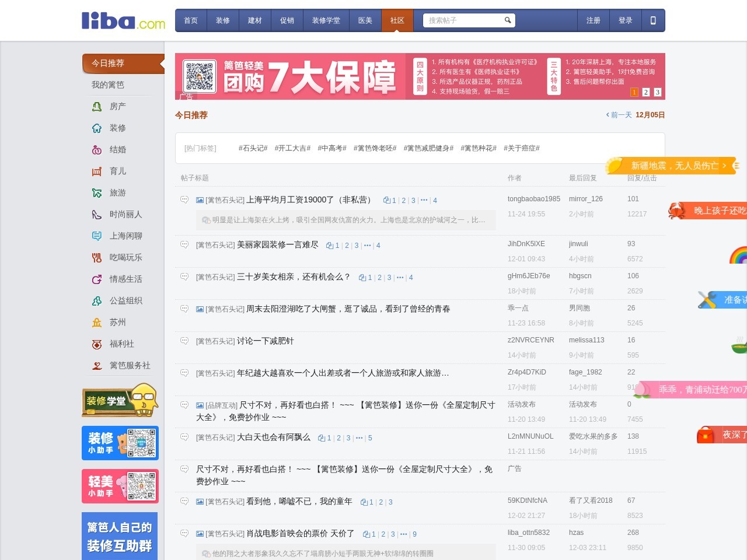Click the 结婚 wedding rings icon

97,149
